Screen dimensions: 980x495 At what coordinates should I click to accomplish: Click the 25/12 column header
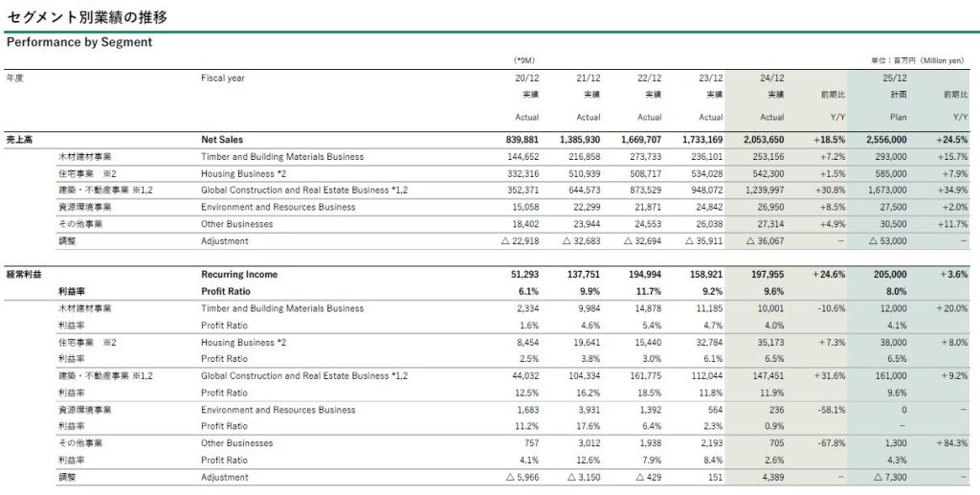(x=894, y=79)
